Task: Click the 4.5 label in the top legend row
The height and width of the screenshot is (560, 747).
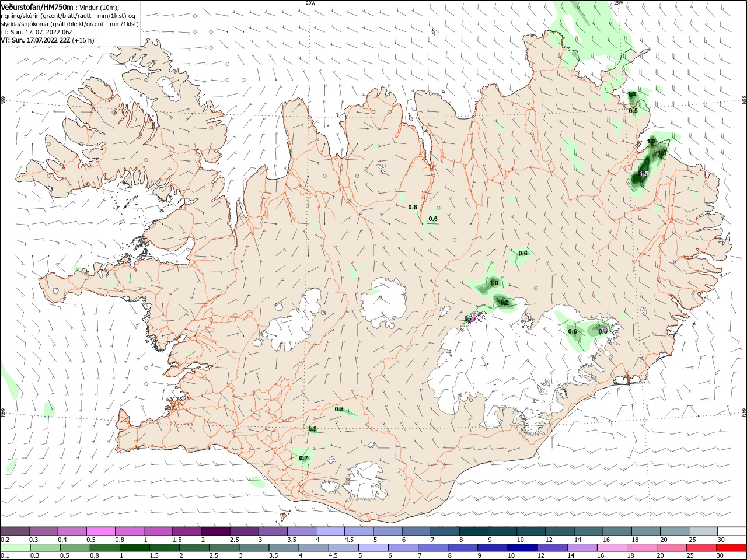Action: coord(349,540)
